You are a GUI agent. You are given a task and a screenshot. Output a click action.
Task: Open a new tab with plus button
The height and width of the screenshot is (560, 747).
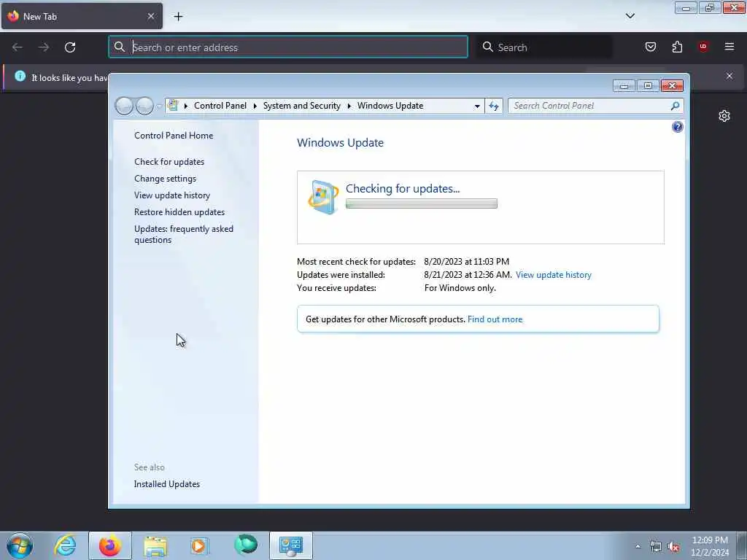(x=178, y=17)
